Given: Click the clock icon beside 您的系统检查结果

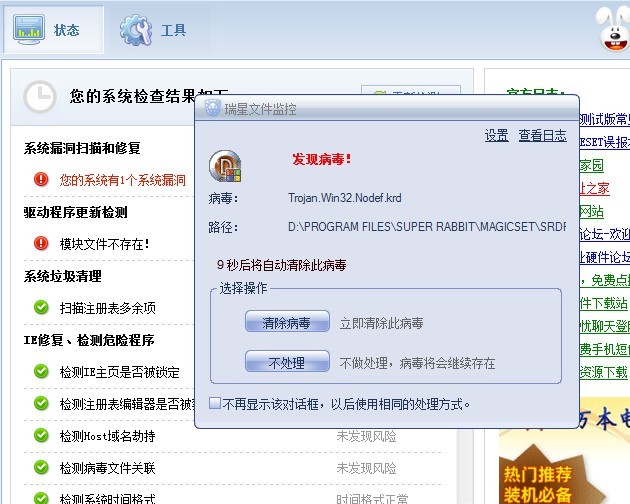Looking at the screenshot, I should tap(39, 97).
